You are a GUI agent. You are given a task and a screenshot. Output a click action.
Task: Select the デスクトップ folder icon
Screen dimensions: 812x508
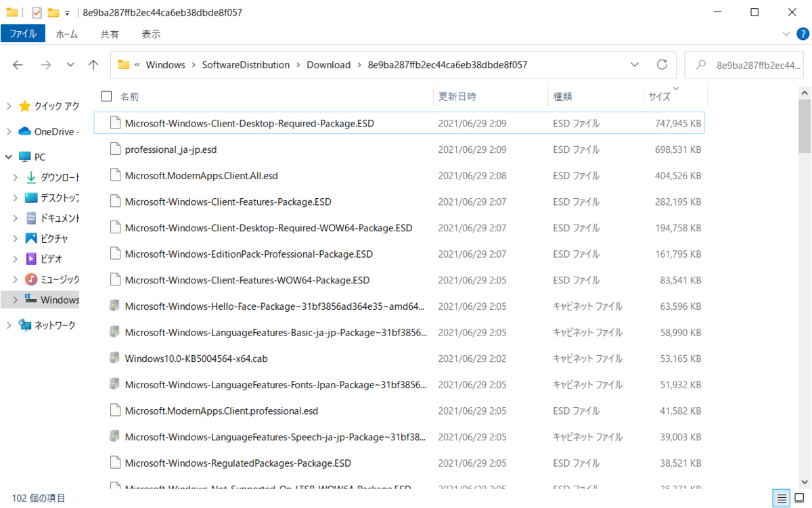(x=31, y=198)
